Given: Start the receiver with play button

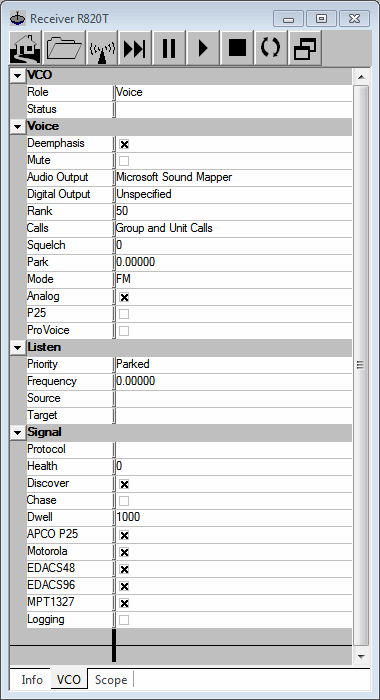Looking at the screenshot, I should [x=203, y=48].
